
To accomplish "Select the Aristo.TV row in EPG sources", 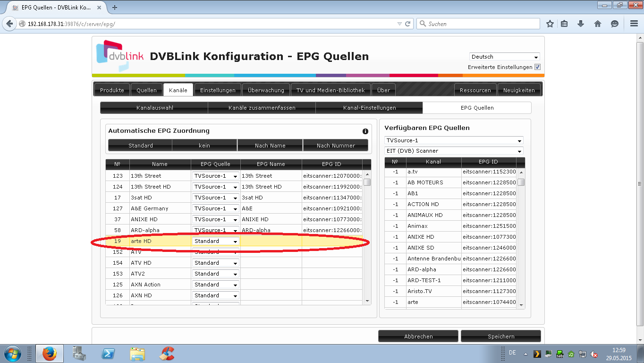I will pyautogui.click(x=450, y=291).
